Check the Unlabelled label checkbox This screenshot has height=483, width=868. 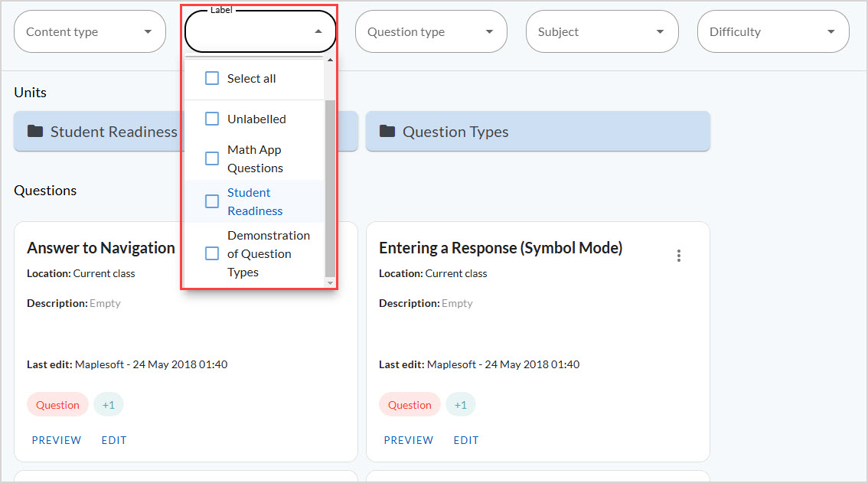tap(211, 119)
